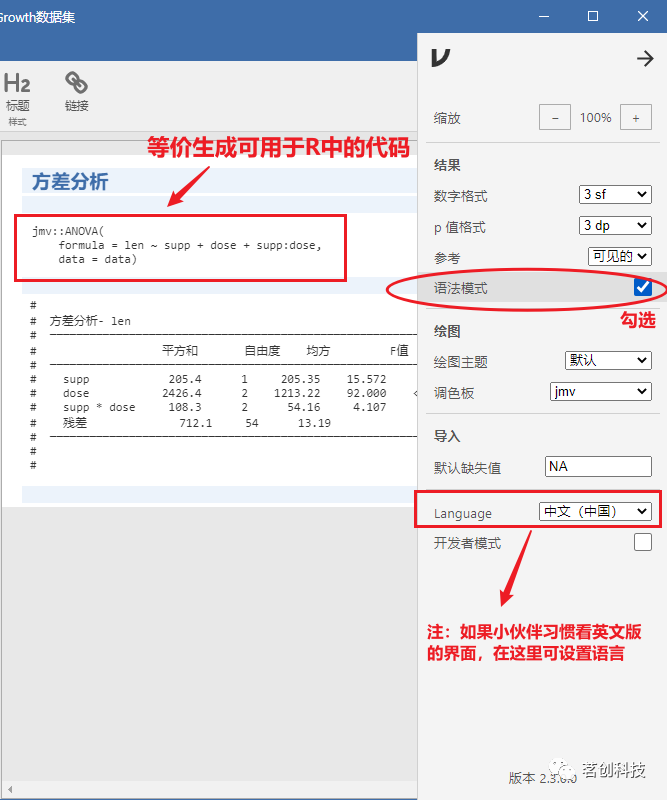Click the horizontal scrollbar left arrow
The width and height of the screenshot is (667, 800).
[10, 790]
